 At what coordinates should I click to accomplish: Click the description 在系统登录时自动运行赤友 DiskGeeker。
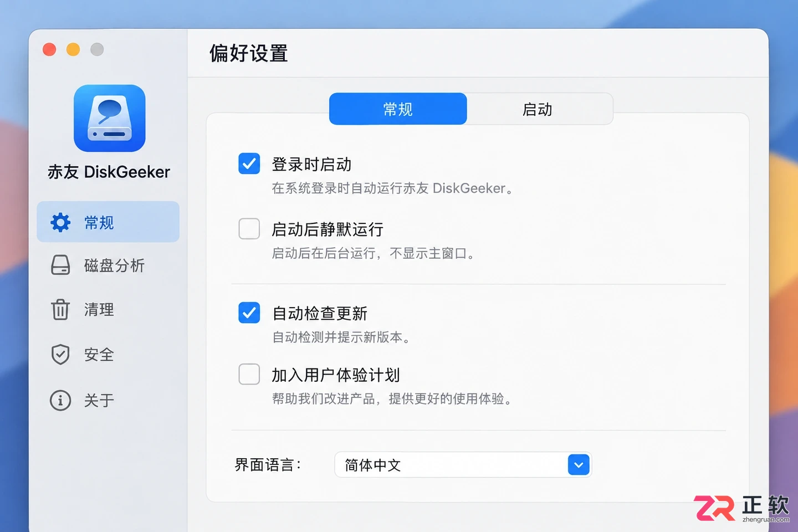pyautogui.click(x=392, y=188)
